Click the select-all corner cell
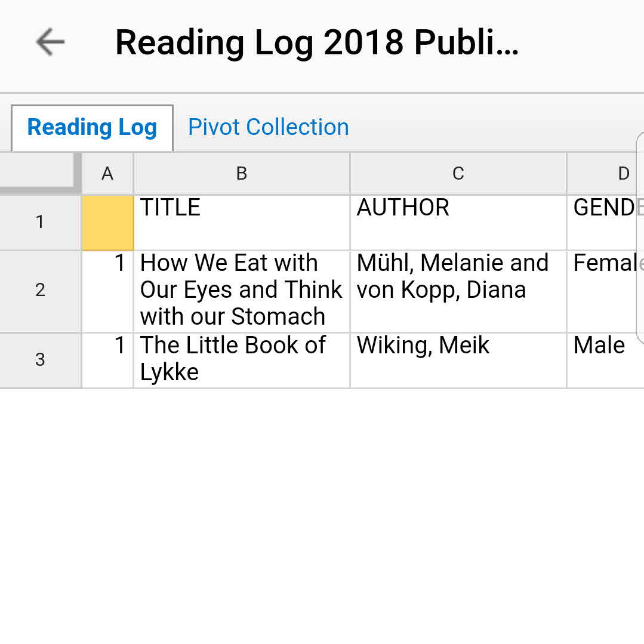 point(39,172)
